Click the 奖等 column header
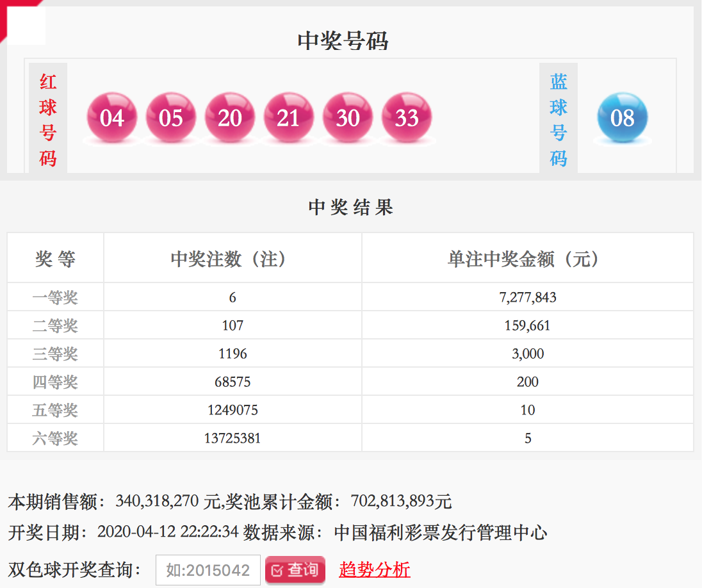702x588 pixels. pos(55,259)
